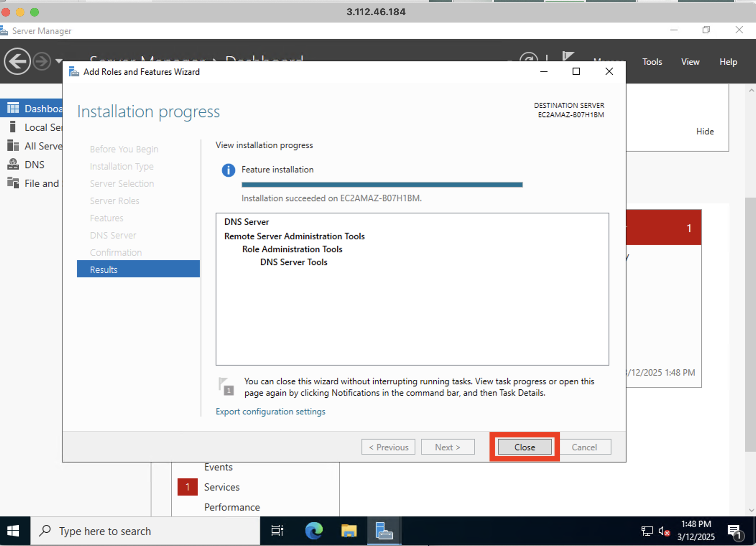This screenshot has width=756, height=546.
Task: Click the feature installation progress bar
Action: (x=382, y=185)
